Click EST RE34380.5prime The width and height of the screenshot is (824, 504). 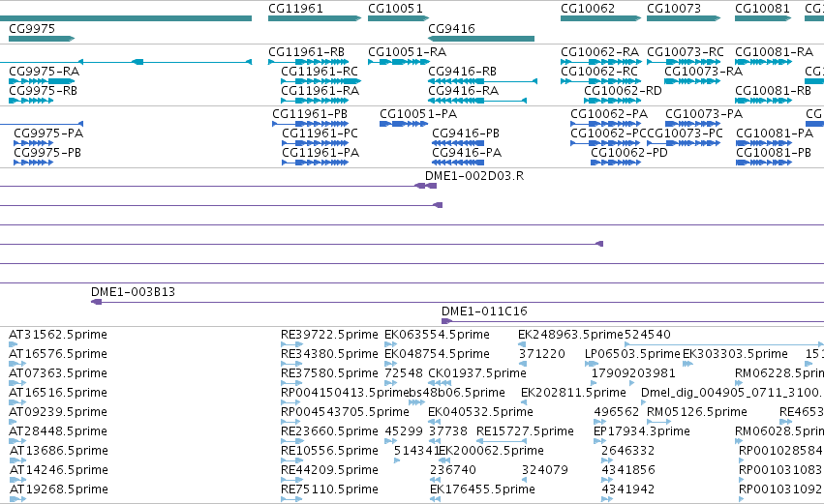[x=291, y=364]
